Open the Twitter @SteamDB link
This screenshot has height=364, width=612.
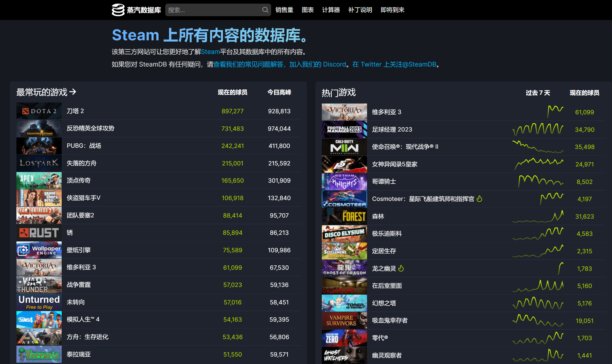pyautogui.click(x=394, y=64)
